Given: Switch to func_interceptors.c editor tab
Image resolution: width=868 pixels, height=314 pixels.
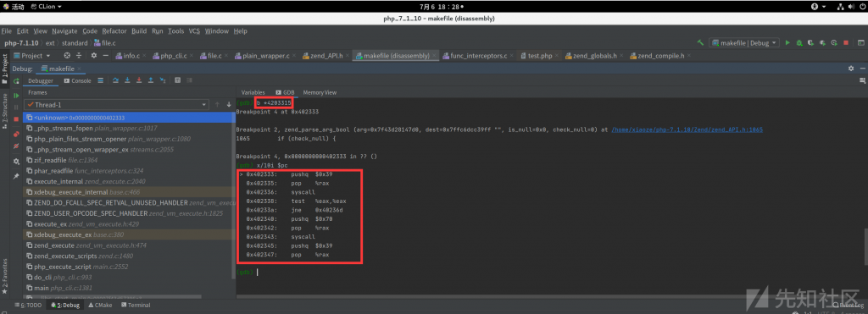Looking at the screenshot, I should point(479,56).
